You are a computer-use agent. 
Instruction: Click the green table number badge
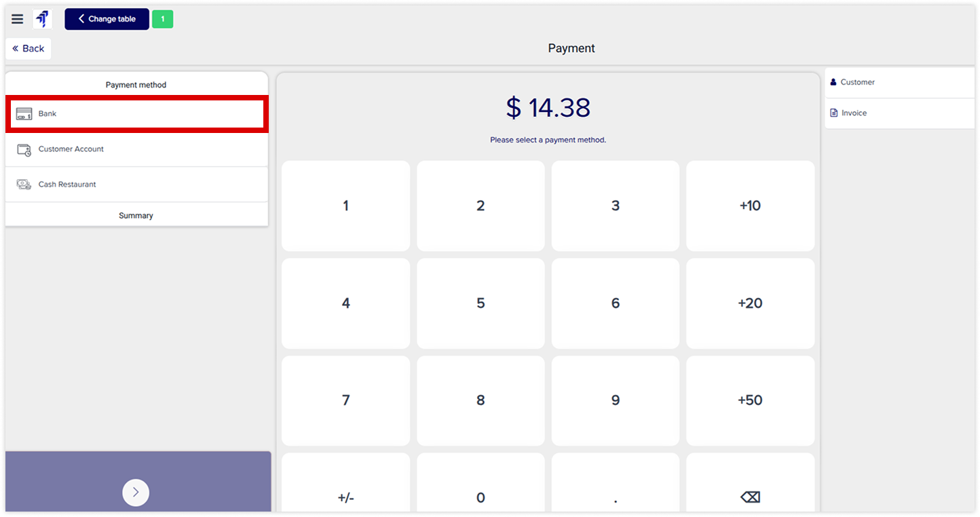[162, 19]
